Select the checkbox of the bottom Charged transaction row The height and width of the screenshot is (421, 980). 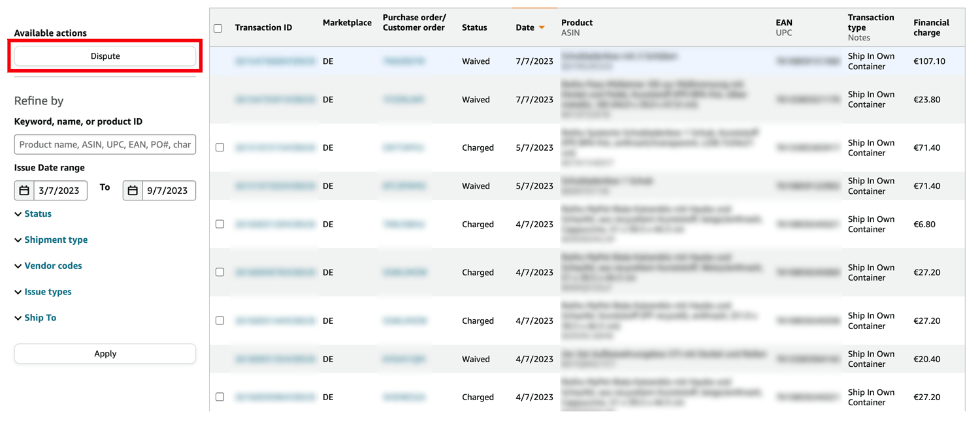(220, 397)
